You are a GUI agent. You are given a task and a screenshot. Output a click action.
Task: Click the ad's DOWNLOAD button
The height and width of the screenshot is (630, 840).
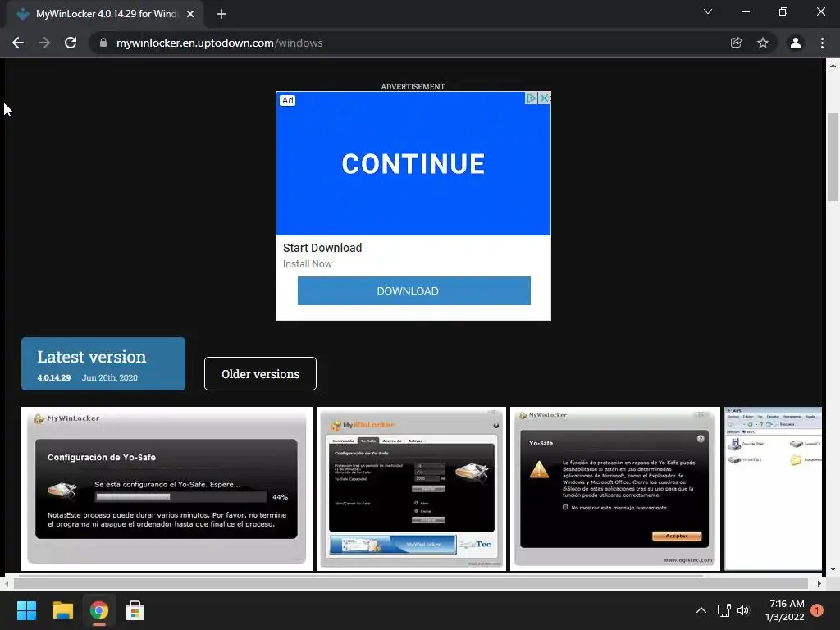pos(414,291)
